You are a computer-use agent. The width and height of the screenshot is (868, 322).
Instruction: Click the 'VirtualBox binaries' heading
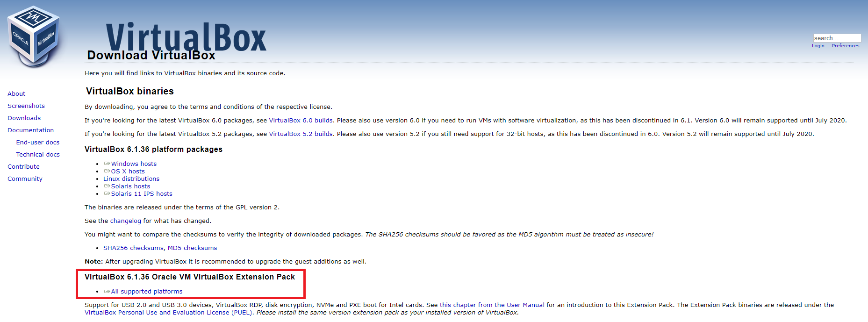(x=130, y=91)
